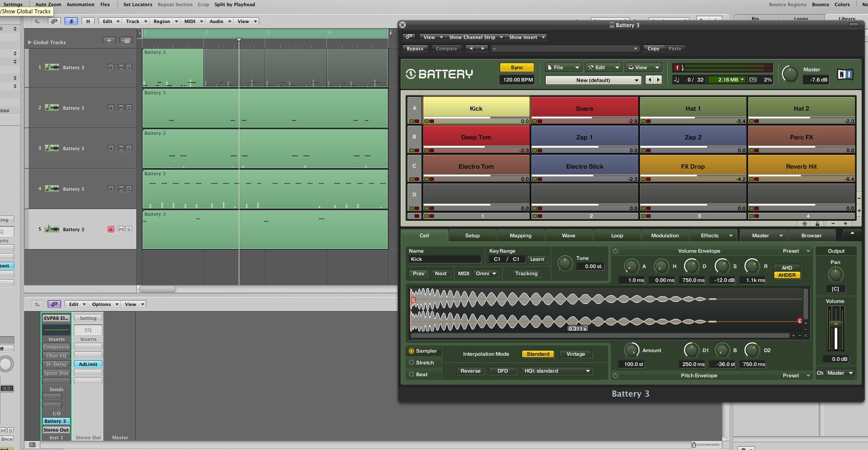Select the Snare cell
Viewport: 868px width, 450px height.
(x=585, y=109)
